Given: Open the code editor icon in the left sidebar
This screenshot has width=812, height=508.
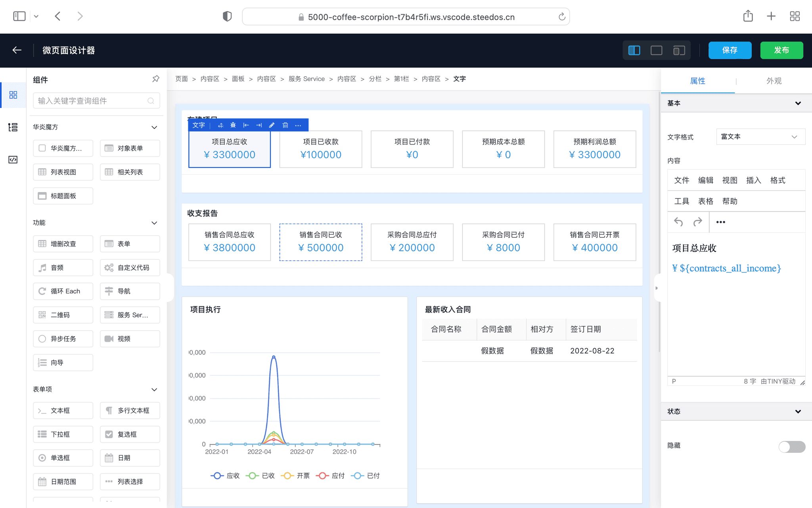Looking at the screenshot, I should [x=13, y=160].
